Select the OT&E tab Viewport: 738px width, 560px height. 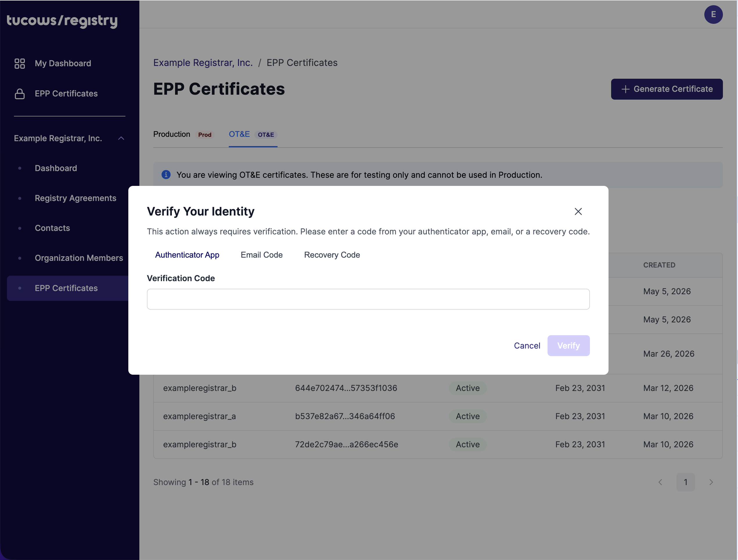[x=253, y=134]
